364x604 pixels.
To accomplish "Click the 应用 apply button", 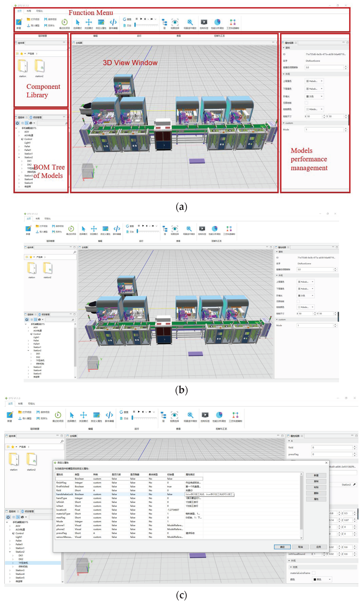I will [318, 547].
